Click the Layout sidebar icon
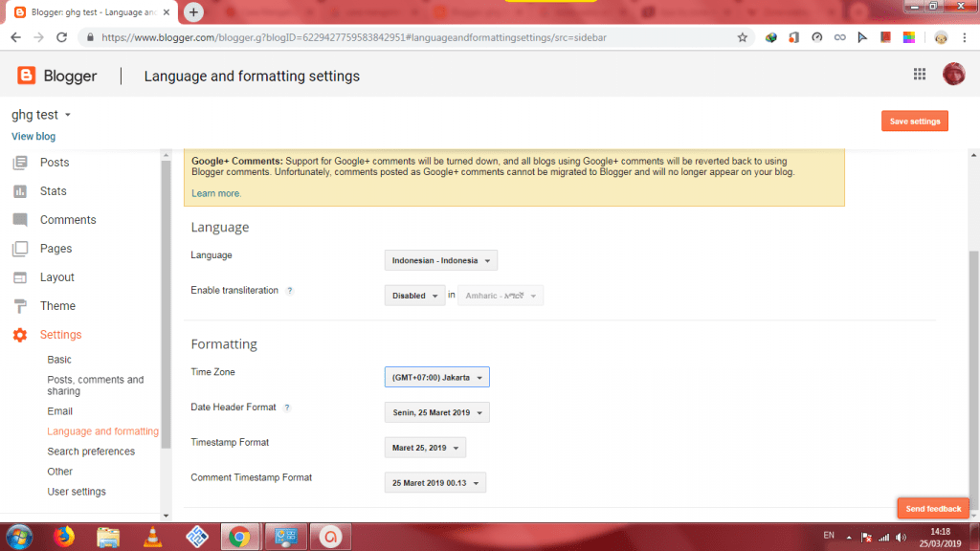 click(x=20, y=277)
